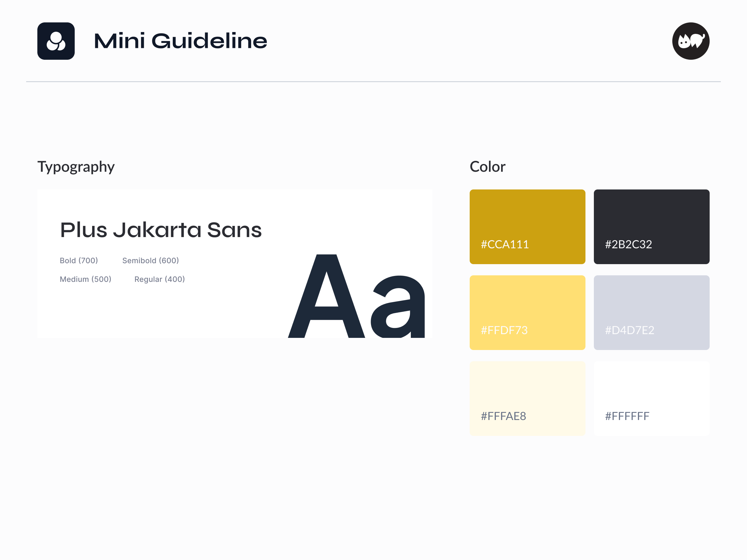Click the Regular (400) weight label
This screenshot has width=747, height=560.
pos(159,279)
